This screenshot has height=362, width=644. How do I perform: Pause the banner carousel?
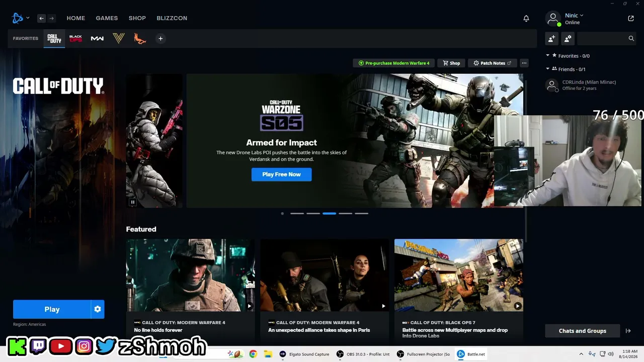133,202
